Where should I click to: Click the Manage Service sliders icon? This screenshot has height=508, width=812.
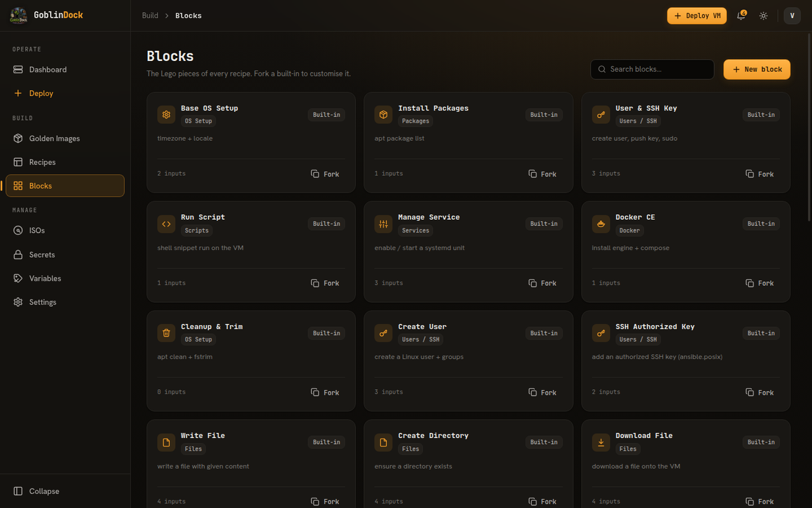pyautogui.click(x=383, y=224)
